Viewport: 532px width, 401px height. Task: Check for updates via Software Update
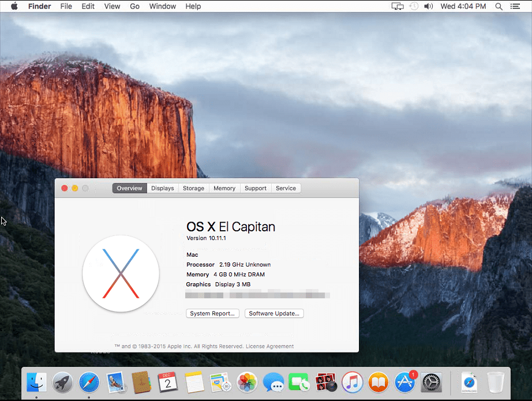[274, 313]
